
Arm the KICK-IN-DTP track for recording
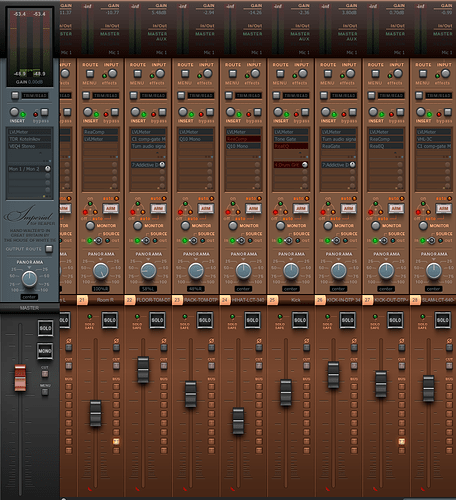click(349, 209)
